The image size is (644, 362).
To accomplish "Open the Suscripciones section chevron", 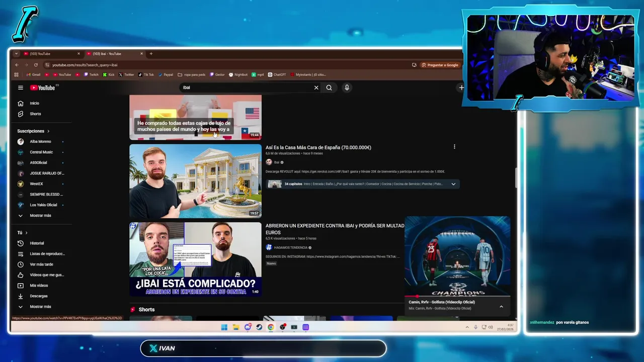I will pyautogui.click(x=48, y=131).
